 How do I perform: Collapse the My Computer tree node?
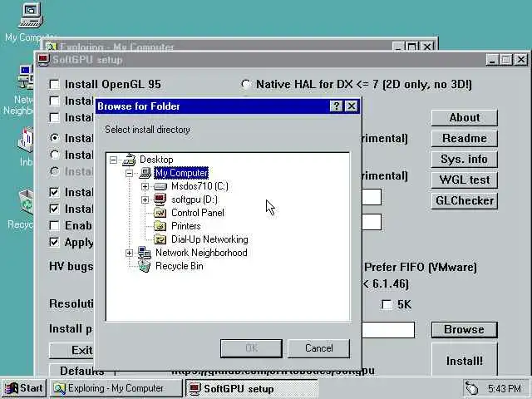(130, 173)
